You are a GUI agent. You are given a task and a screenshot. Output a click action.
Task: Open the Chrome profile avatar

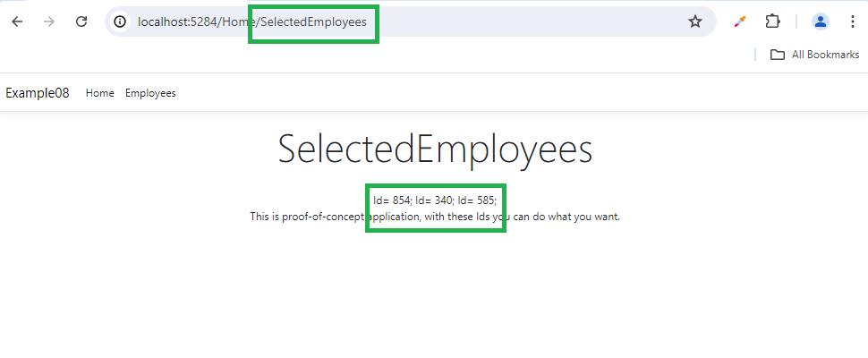[820, 21]
